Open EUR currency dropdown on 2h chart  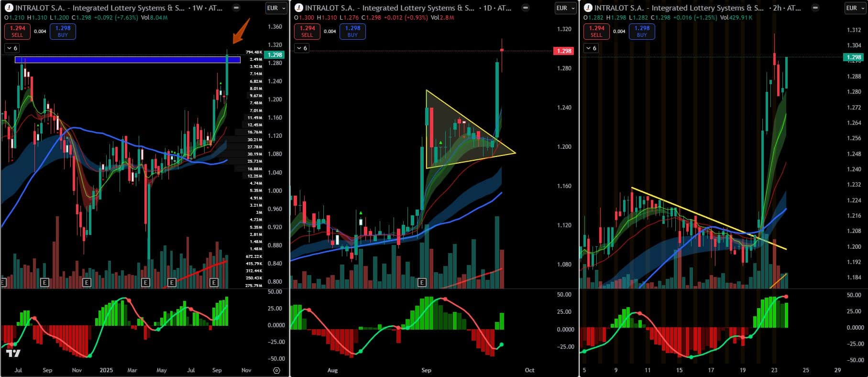[x=855, y=8]
